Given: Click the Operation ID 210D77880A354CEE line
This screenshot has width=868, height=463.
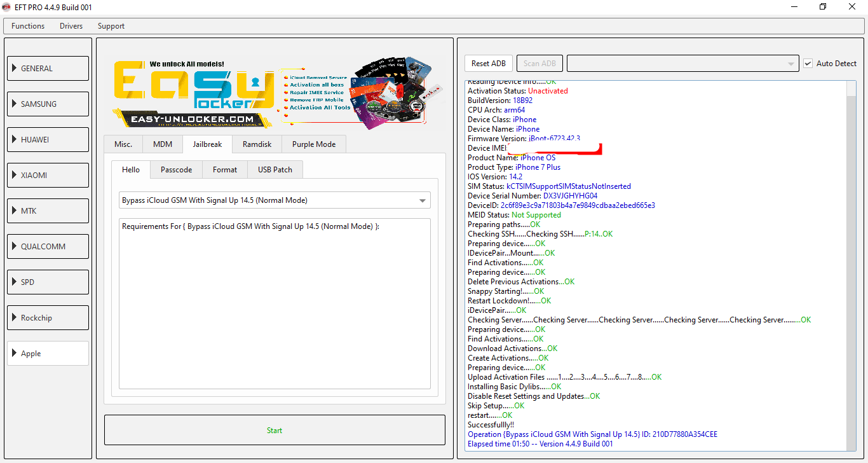Looking at the screenshot, I should click(x=592, y=434).
